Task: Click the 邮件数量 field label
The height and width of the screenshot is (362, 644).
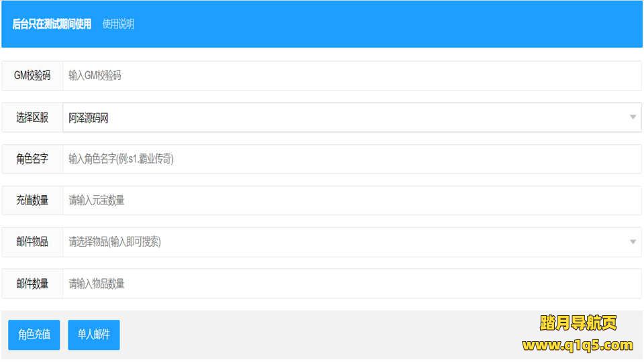Action: tap(32, 284)
